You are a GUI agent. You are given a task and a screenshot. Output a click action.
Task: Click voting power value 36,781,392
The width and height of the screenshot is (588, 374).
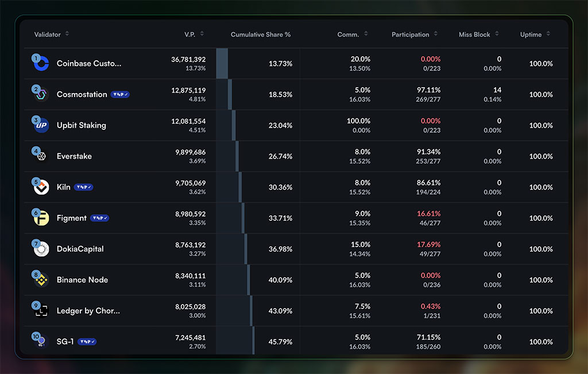pos(188,59)
